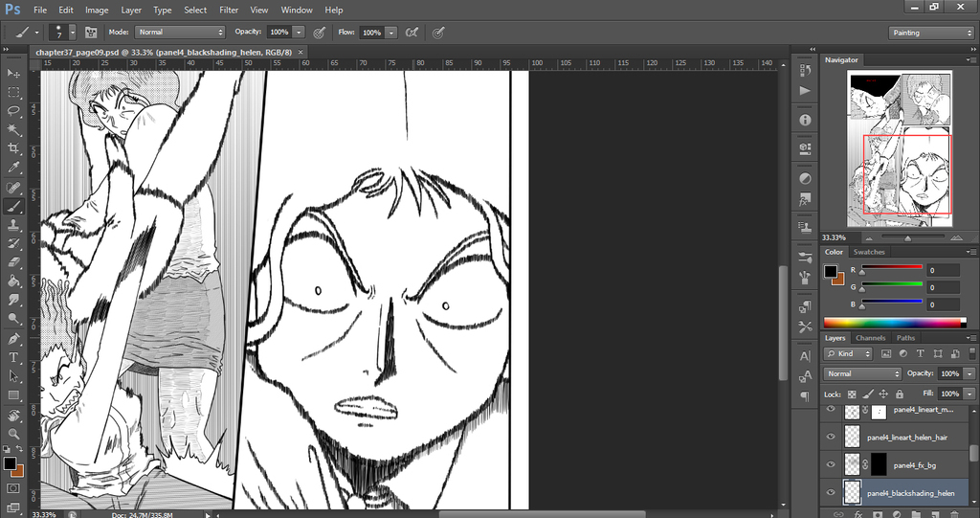Switch to the Channels tab
This screenshot has width=980, height=518.
pyautogui.click(x=870, y=338)
